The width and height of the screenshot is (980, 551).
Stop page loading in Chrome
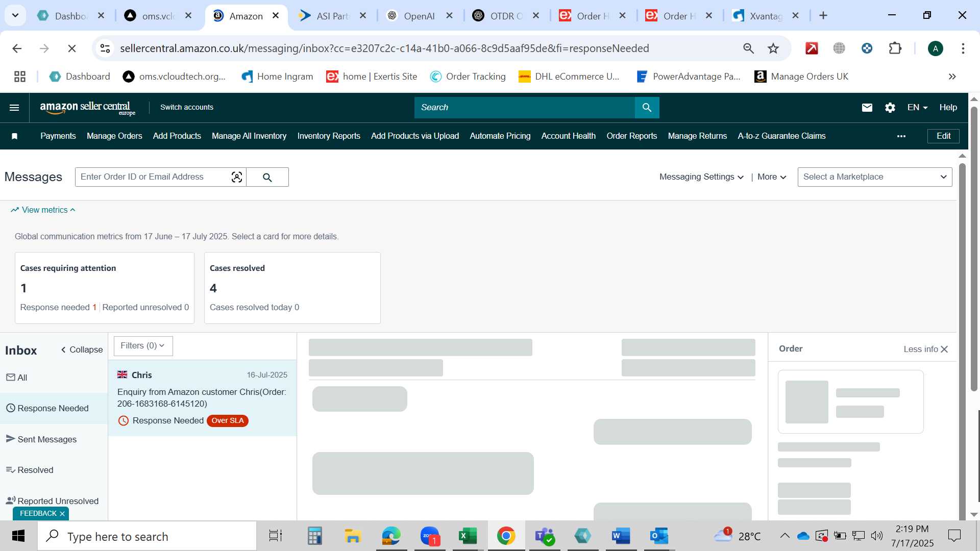[x=72, y=48]
